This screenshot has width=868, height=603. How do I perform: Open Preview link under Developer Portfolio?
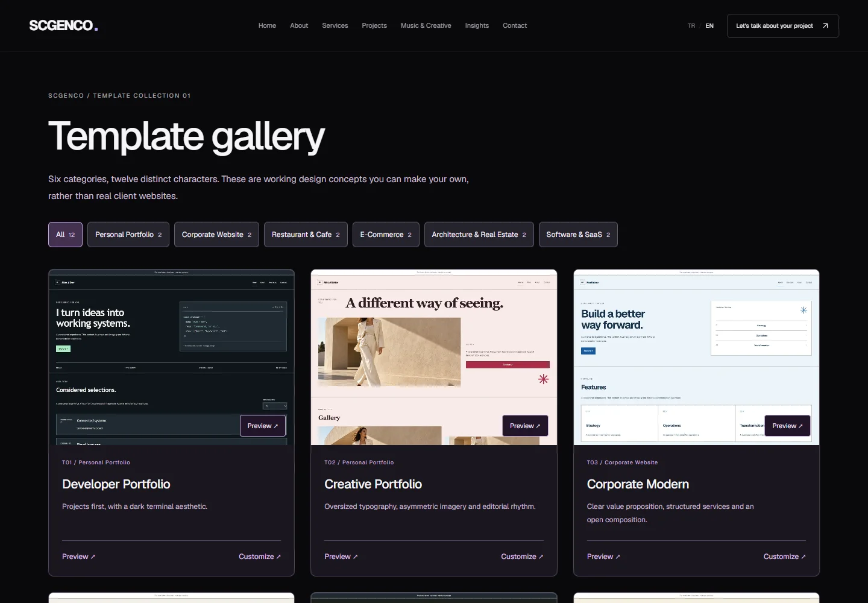(x=78, y=557)
